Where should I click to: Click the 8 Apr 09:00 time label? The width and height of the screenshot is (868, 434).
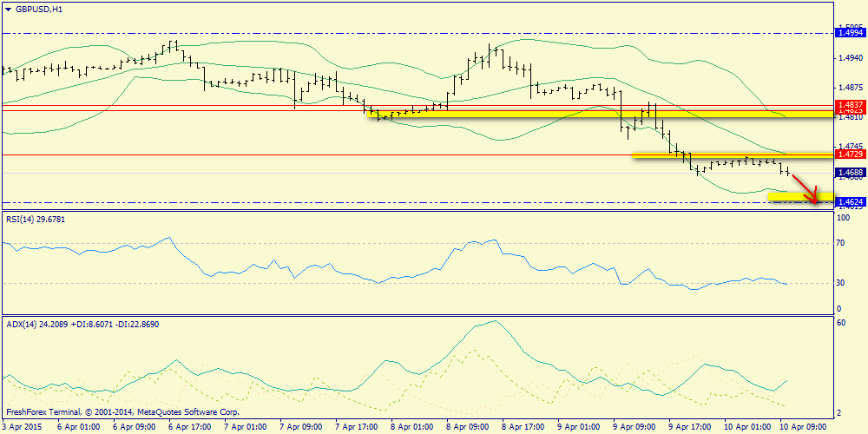(x=467, y=427)
